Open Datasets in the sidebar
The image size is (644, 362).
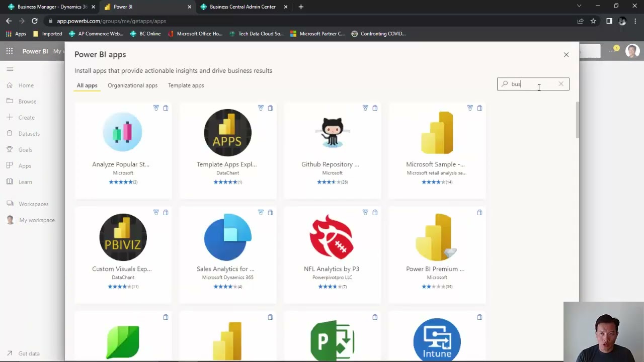[x=23, y=134]
